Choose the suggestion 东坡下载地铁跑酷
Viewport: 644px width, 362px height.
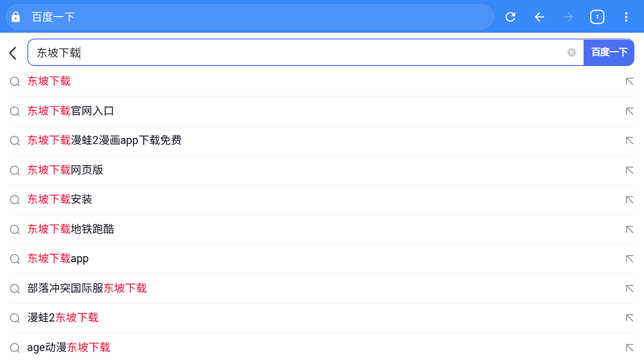click(322, 229)
